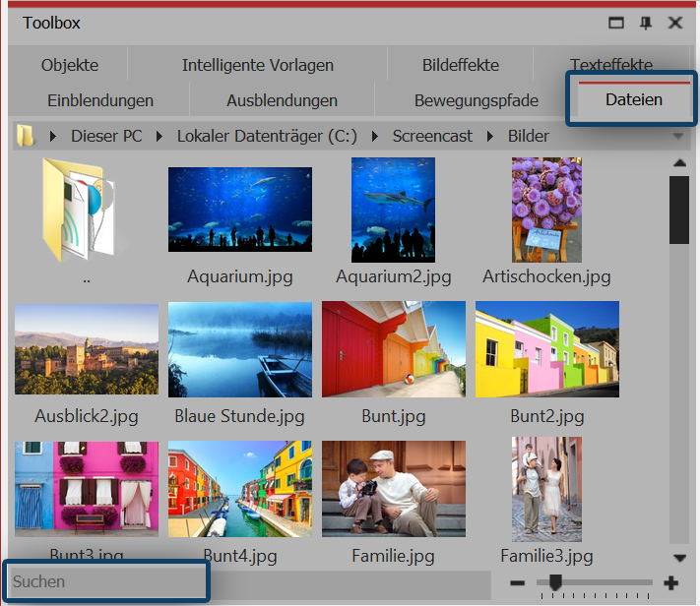Click the thumbnail size slider handle

tap(555, 582)
